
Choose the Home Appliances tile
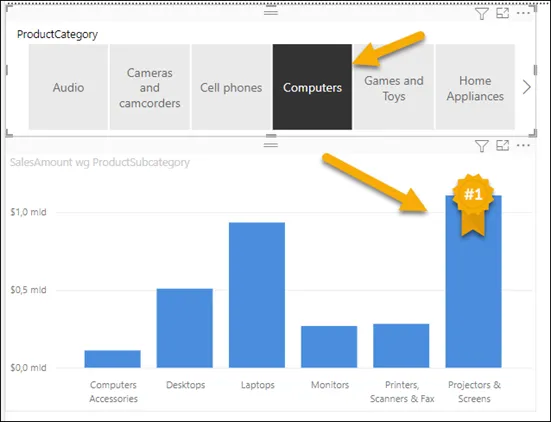475,87
